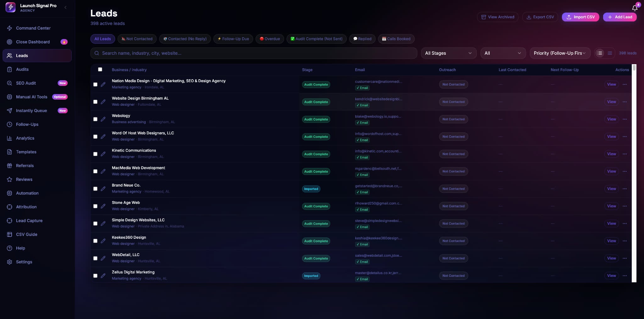Click the leads table vertical scrollbar
Viewport: 644px width, 319px height.
[634, 173]
